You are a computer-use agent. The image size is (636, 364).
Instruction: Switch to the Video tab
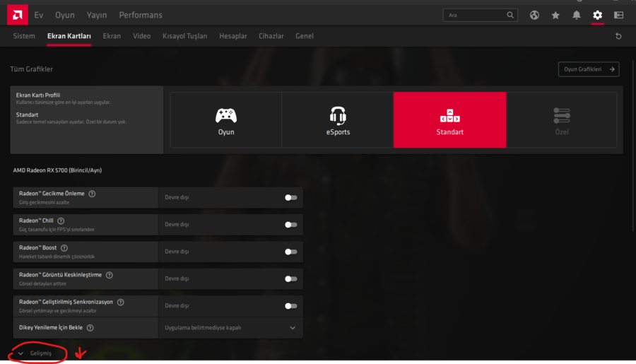(141, 36)
